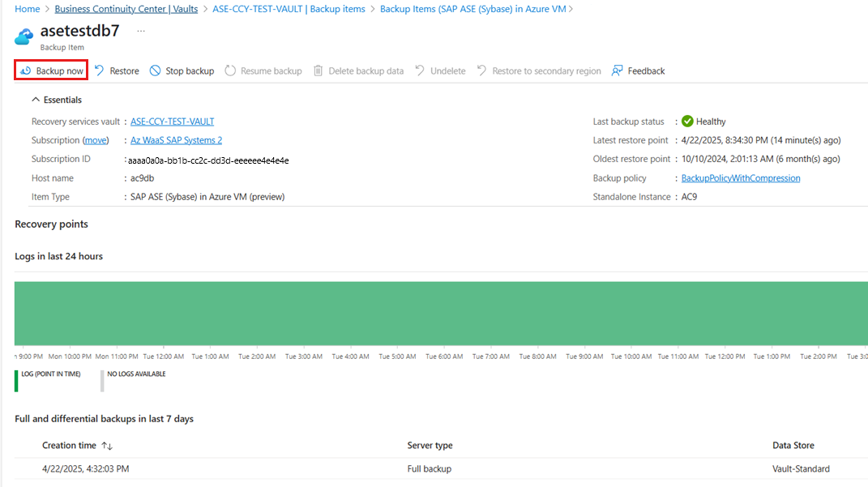Click the Restore to secondary region icon
This screenshot has width=868, height=487.
(481, 70)
